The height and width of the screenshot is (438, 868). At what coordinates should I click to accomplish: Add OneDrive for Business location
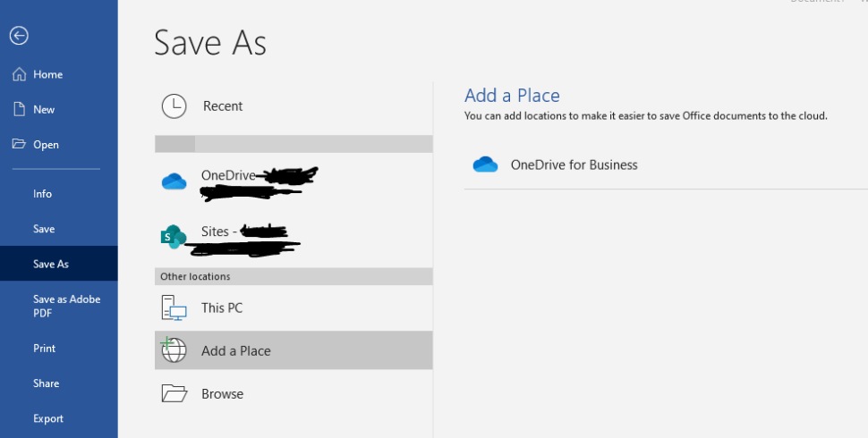(x=666, y=164)
